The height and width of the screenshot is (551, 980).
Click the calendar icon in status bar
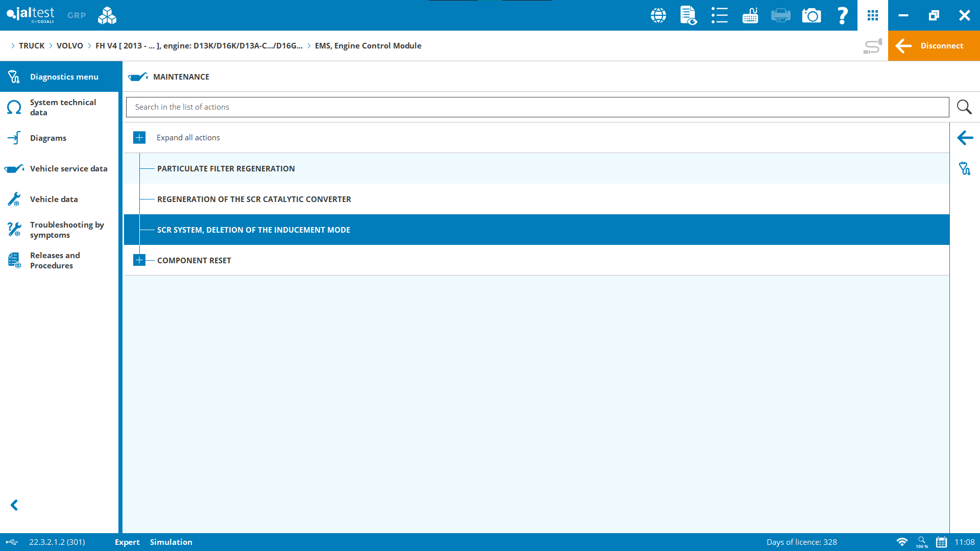click(x=942, y=542)
